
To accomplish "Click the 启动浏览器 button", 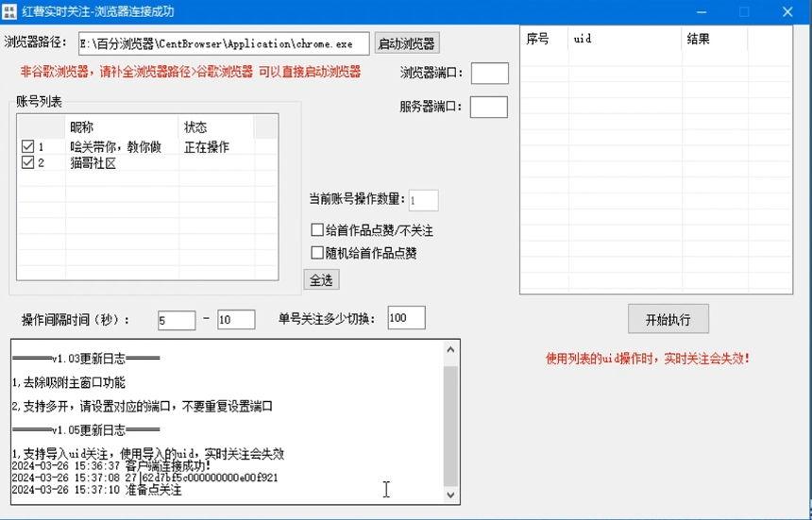I will click(x=407, y=43).
